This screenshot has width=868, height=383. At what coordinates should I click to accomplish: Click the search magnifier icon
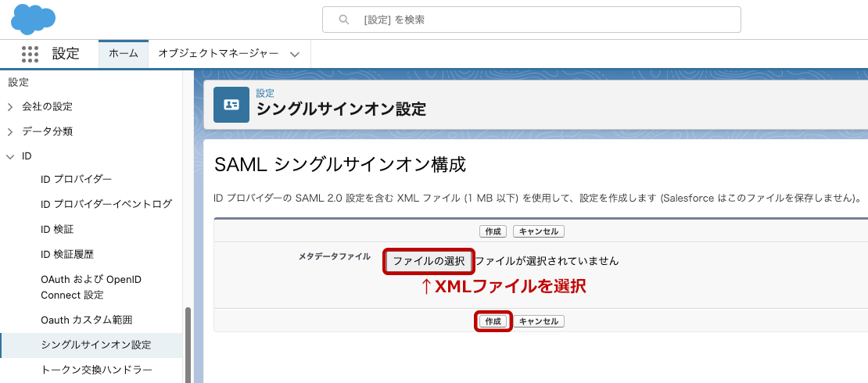343,20
